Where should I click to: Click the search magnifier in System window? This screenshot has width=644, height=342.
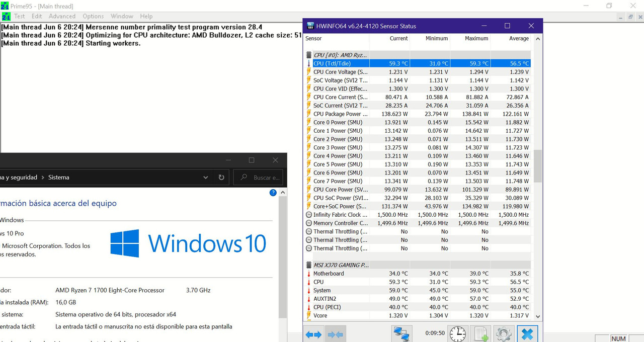(x=244, y=178)
